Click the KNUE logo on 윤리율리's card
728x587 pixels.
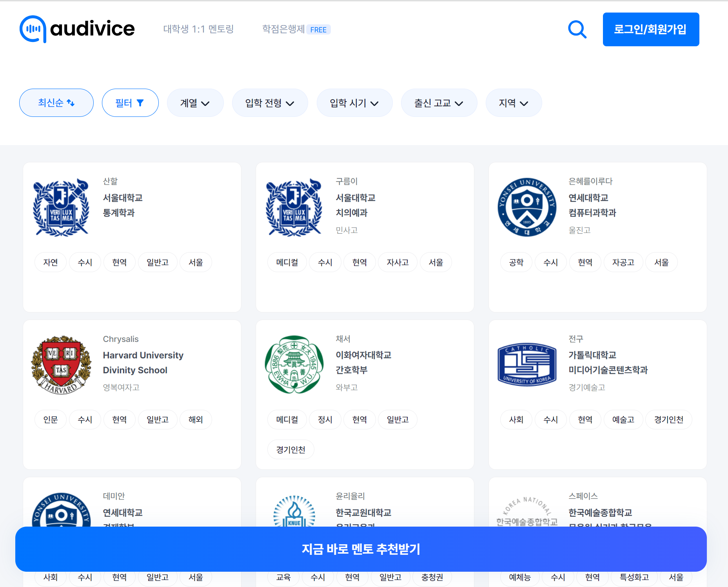tap(294, 511)
